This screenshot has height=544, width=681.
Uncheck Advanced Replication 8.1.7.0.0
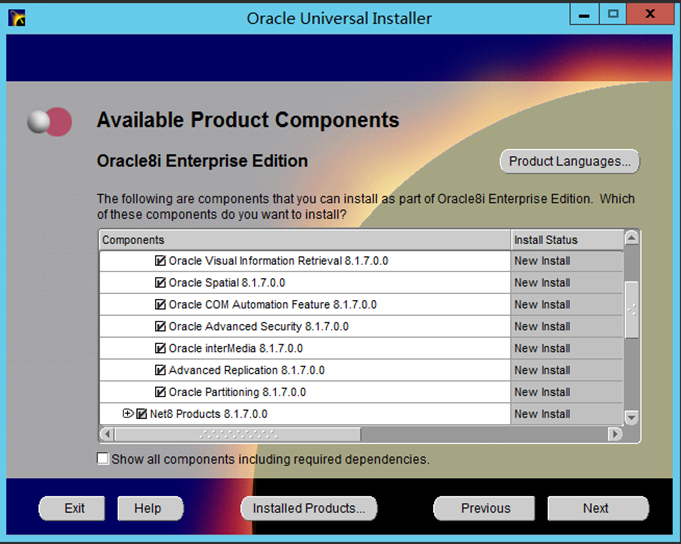pos(160,370)
